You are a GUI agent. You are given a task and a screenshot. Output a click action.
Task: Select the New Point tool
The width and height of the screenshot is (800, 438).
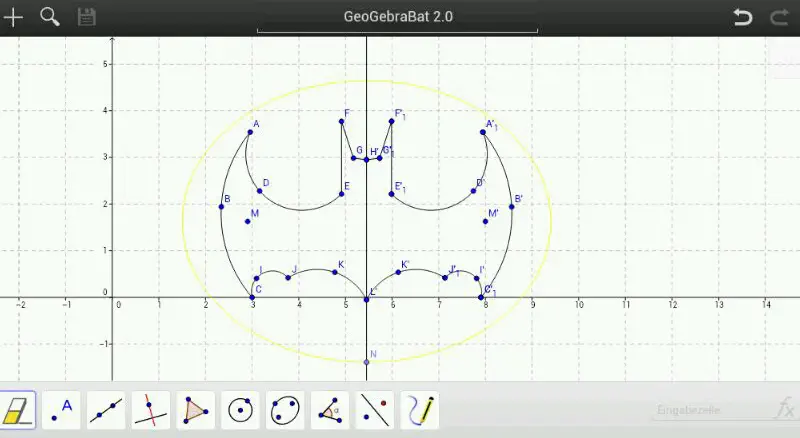point(62,410)
